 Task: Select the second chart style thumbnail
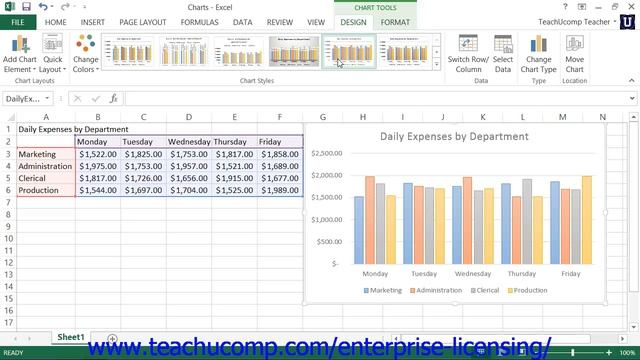(x=184, y=51)
